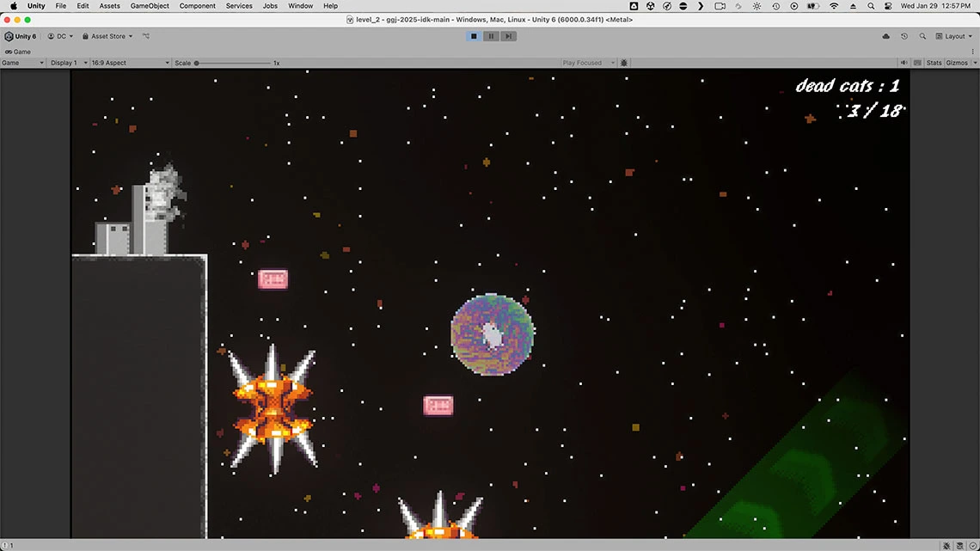
Task: Toggle the Stats overlay
Action: coord(934,63)
